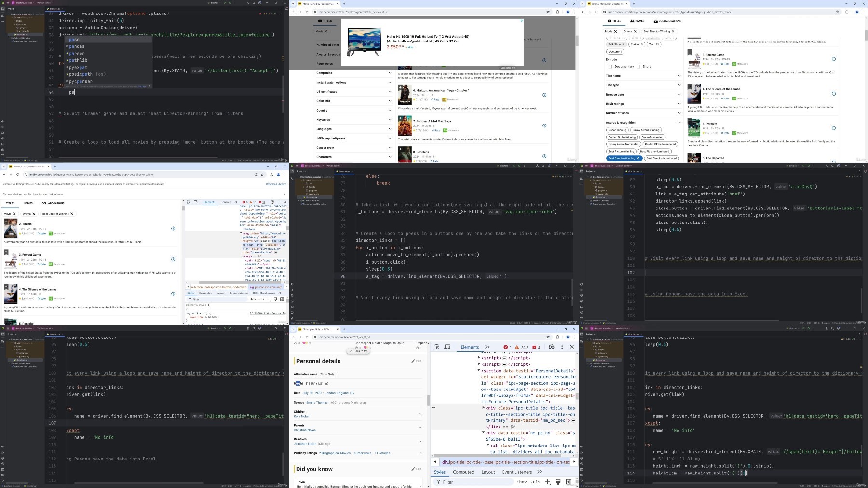Expand the Keywords filter section
Image resolution: width=868 pixels, height=488 pixels.
tap(353, 120)
